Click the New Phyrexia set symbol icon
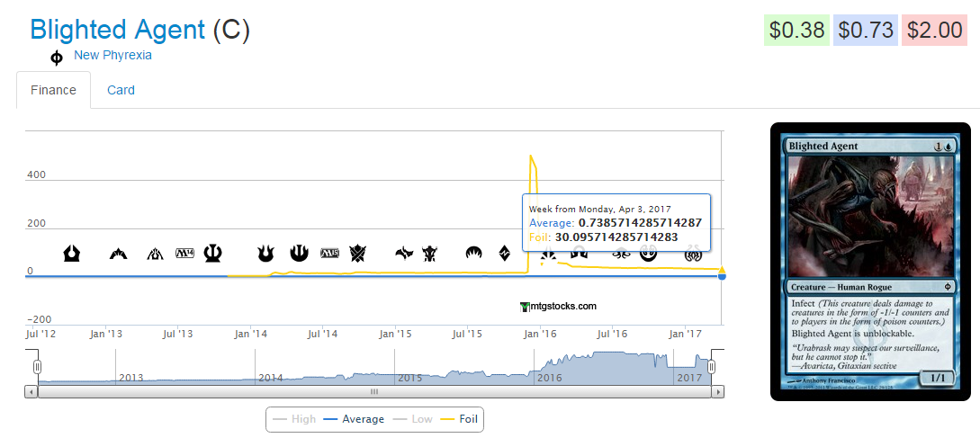Viewport: 980px width, 438px height. point(57,58)
